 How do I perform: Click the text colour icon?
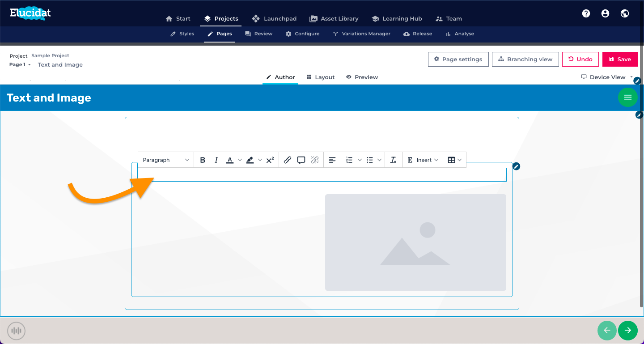230,160
